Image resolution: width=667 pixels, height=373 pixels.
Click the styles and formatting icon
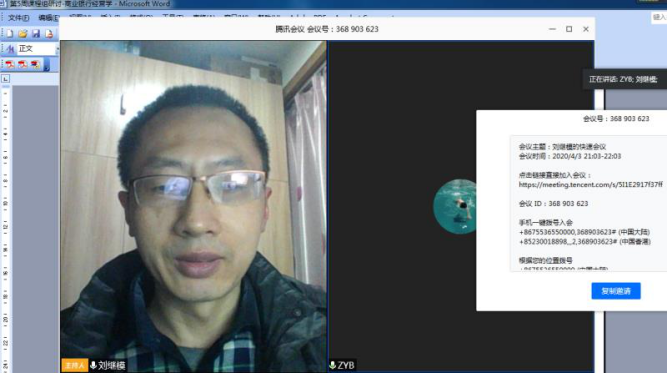click(x=10, y=49)
